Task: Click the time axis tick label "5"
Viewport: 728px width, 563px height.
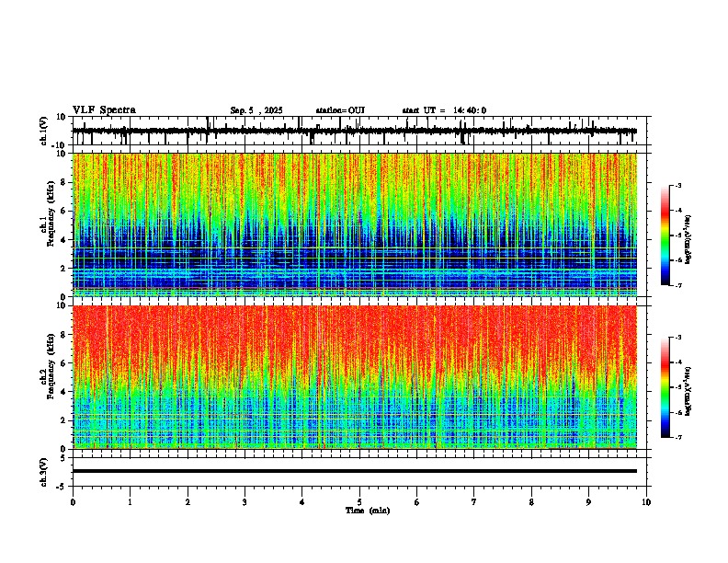Action: click(359, 502)
